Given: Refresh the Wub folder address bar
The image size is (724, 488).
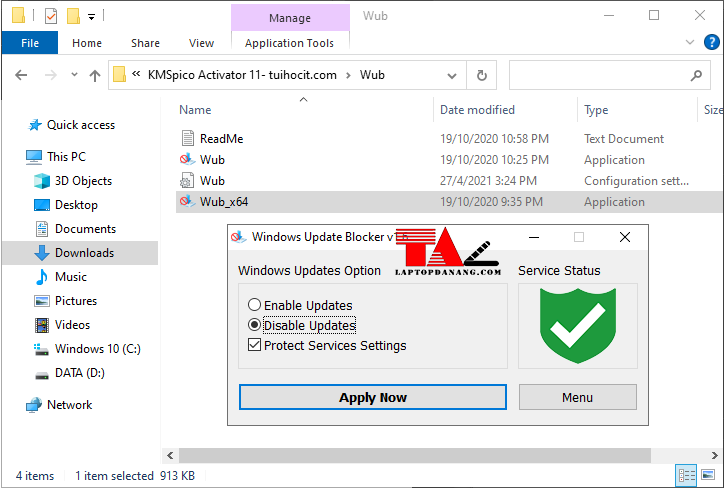Looking at the screenshot, I should point(482,75).
